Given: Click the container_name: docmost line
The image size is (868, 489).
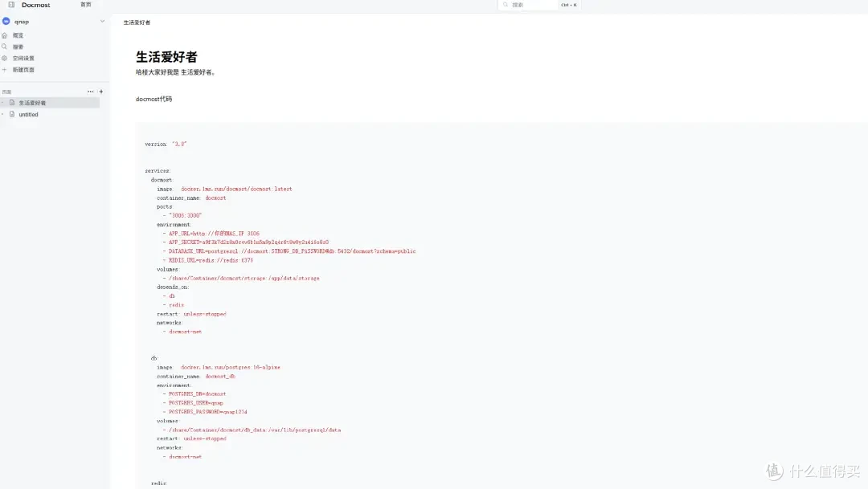Looking at the screenshot, I should [x=191, y=198].
